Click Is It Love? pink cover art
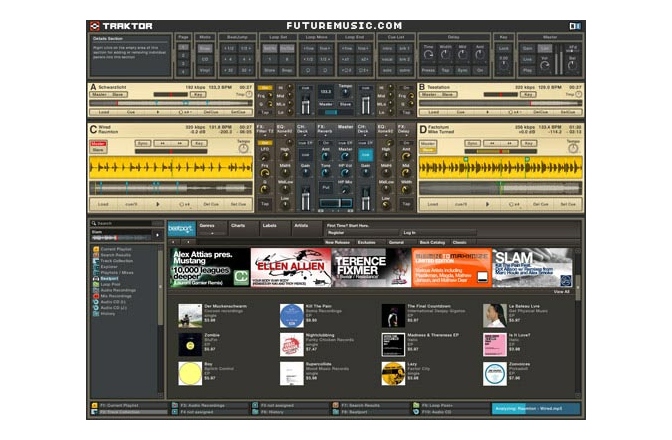The width and height of the screenshot is (672, 440). 495,344
